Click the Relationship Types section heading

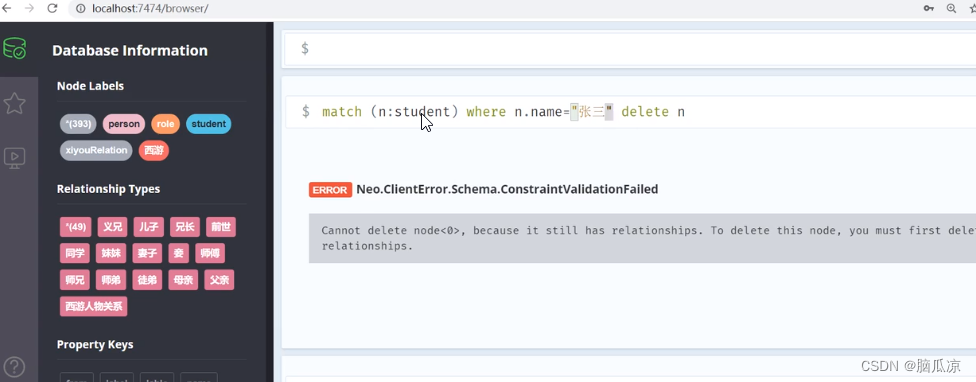(108, 189)
